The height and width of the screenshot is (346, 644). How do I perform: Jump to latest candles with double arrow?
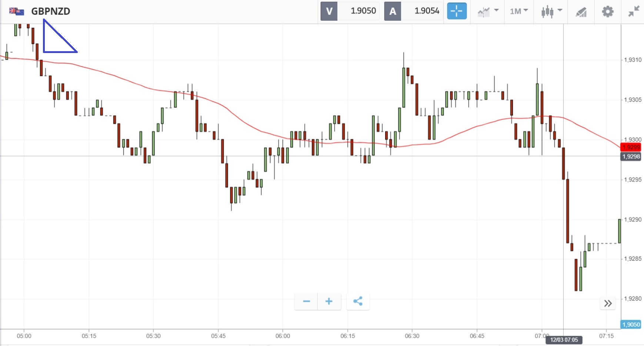click(608, 303)
